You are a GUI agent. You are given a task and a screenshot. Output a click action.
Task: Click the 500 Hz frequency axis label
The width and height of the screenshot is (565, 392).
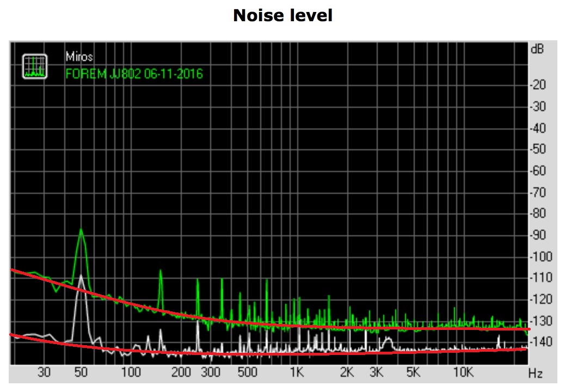(x=247, y=373)
